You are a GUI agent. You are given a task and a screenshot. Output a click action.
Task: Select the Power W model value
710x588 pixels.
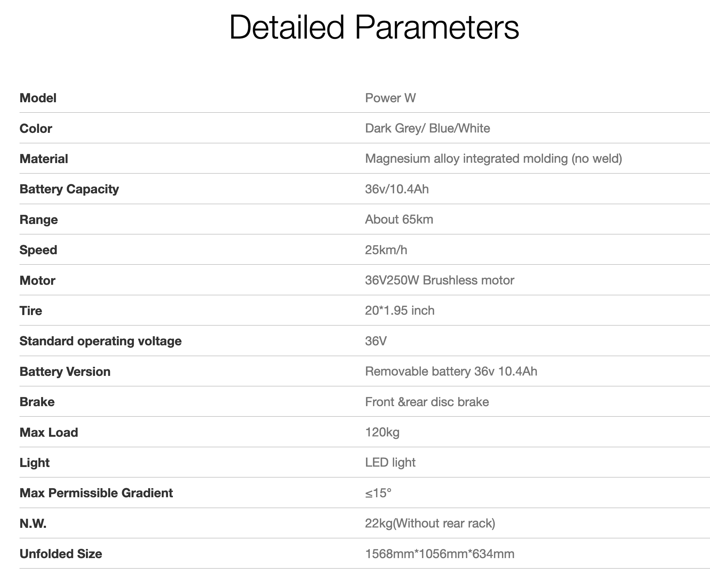pos(390,98)
